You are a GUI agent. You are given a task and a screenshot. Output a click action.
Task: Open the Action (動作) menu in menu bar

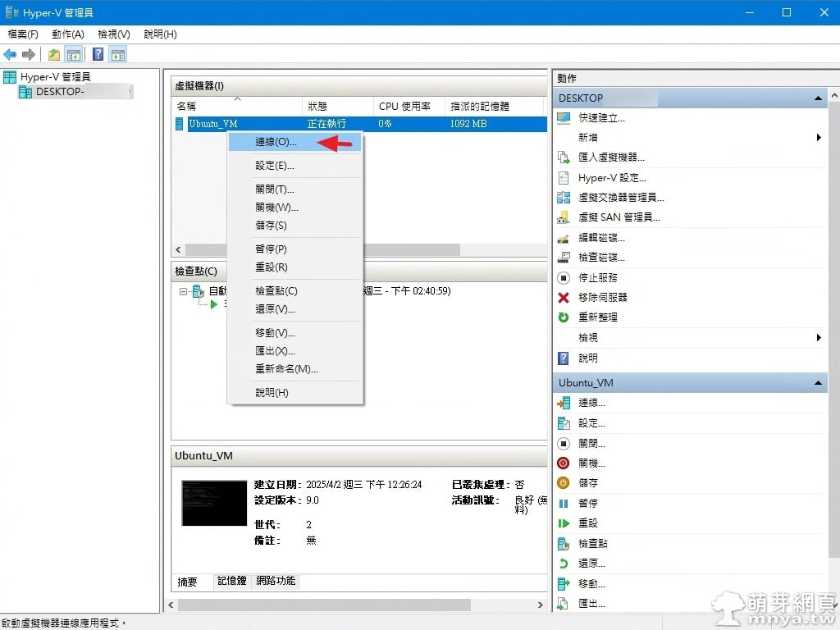coord(67,34)
